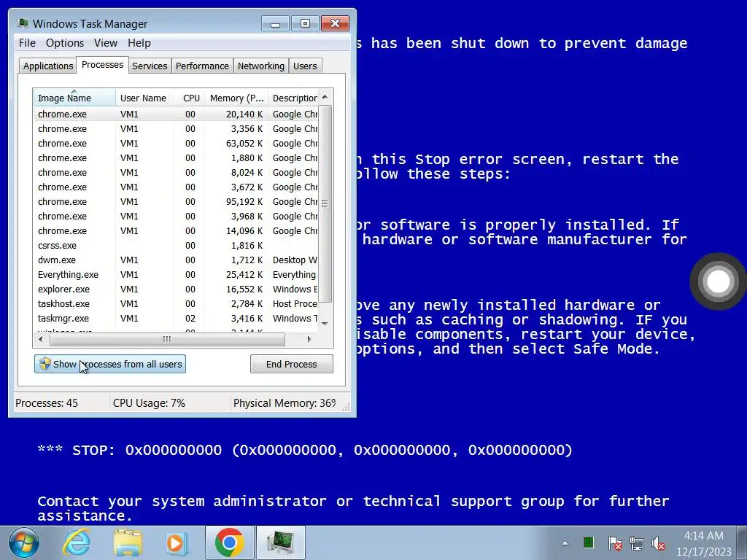Sort by the Description column header
The width and height of the screenshot is (747, 560).
pos(293,98)
